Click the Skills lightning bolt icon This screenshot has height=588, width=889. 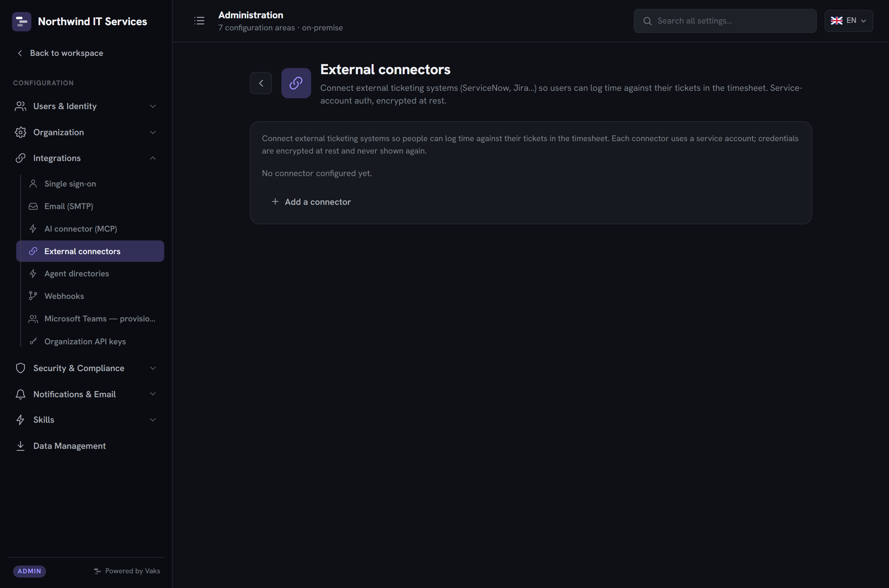[21, 420]
